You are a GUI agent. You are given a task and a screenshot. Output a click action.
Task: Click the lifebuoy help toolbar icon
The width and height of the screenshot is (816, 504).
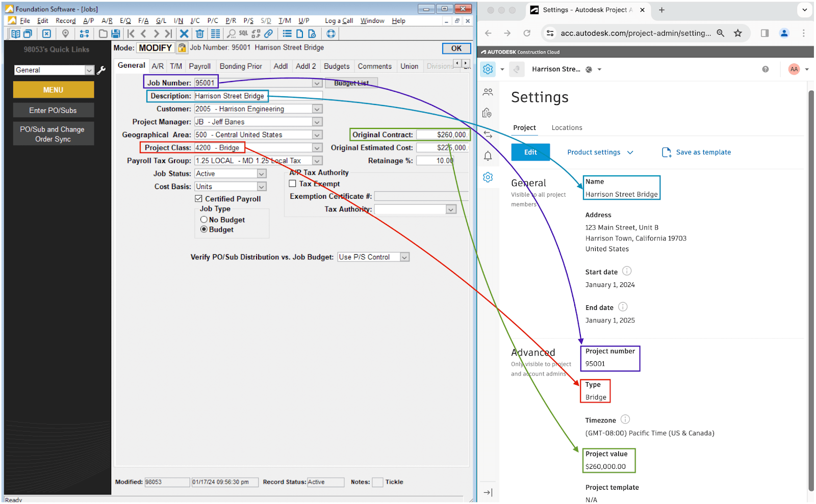[331, 34]
